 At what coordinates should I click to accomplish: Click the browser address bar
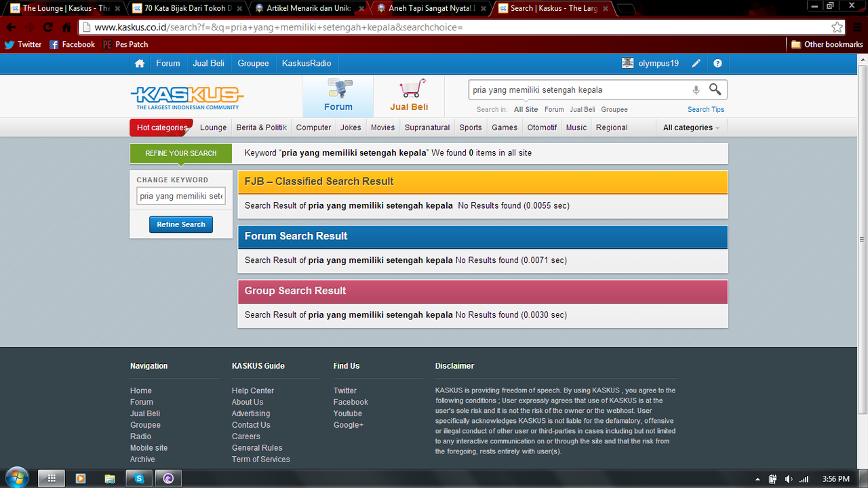[454, 27]
